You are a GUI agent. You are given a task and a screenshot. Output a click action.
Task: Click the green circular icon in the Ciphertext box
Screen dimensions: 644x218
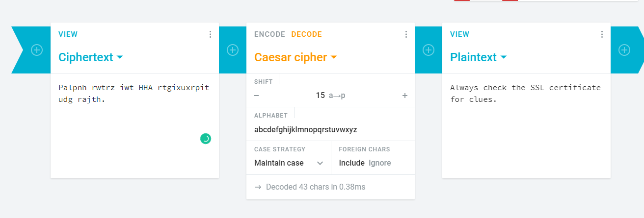point(206,139)
